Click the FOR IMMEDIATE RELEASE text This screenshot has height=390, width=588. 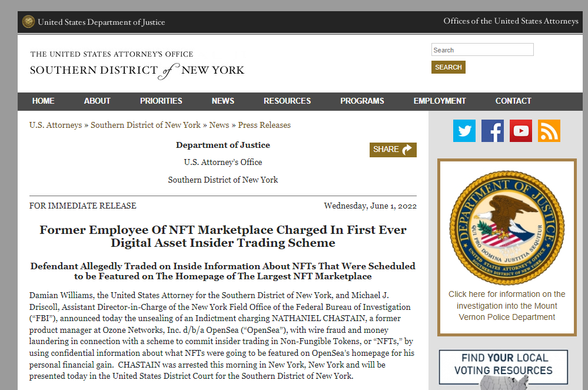point(83,206)
